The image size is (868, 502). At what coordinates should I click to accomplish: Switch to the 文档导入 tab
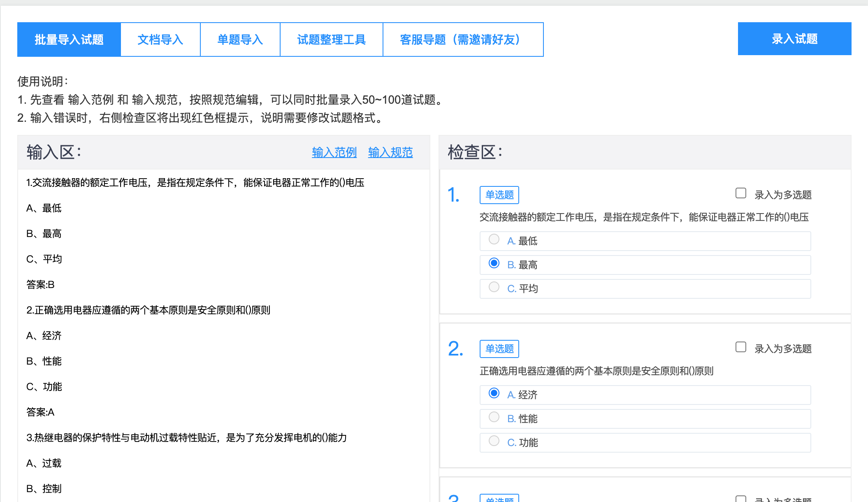tap(160, 39)
